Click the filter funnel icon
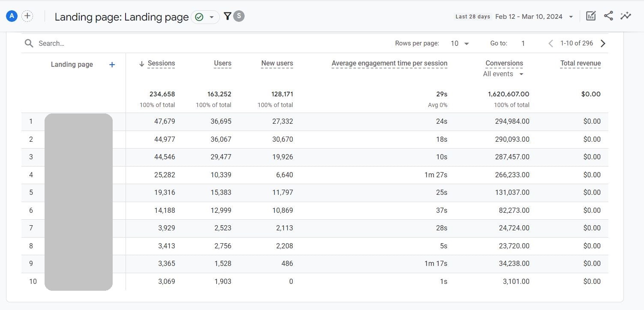The width and height of the screenshot is (644, 310). 228,16
